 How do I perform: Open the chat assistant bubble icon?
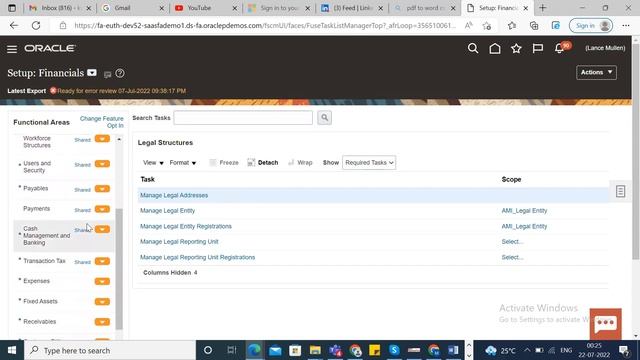[x=606, y=324]
